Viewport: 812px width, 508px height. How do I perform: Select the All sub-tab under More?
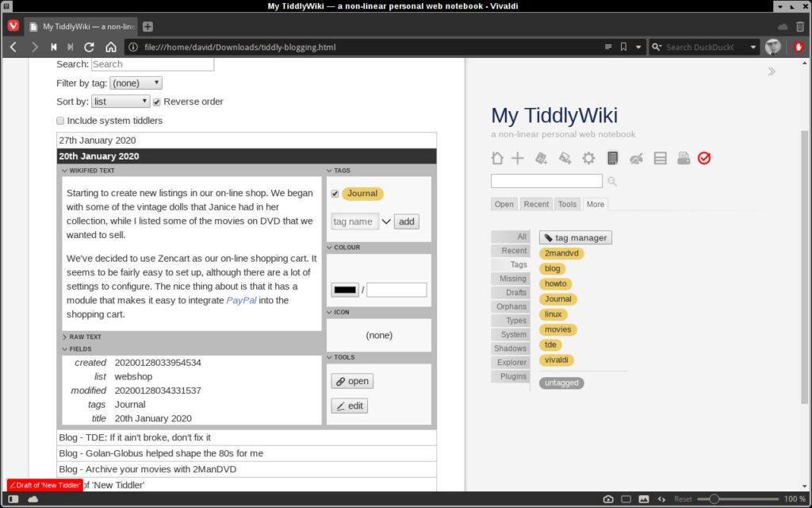tap(511, 237)
